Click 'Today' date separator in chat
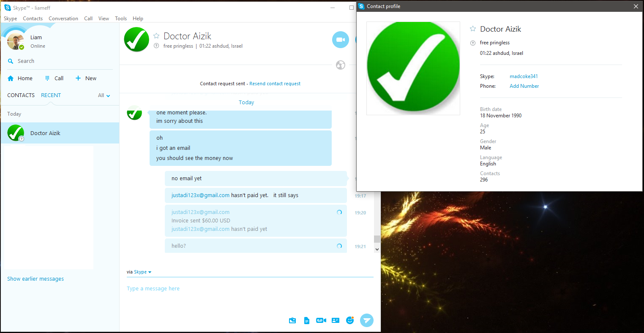644x333 pixels. 246,103
